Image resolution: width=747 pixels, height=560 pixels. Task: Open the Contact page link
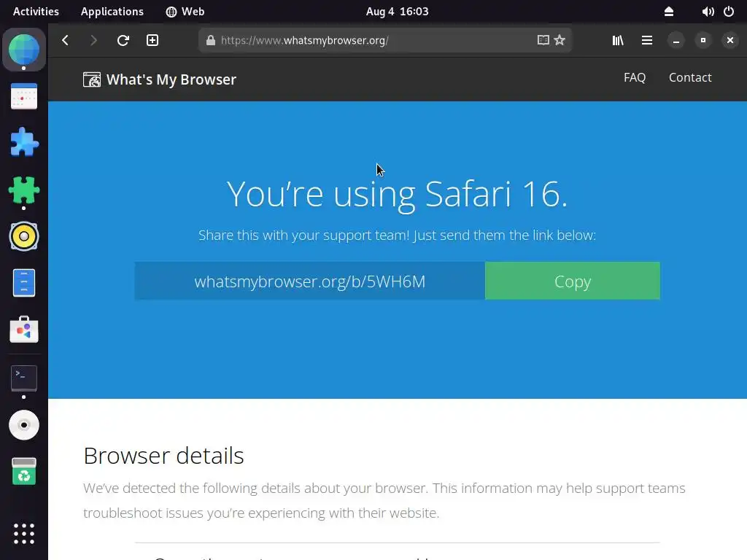tap(690, 77)
